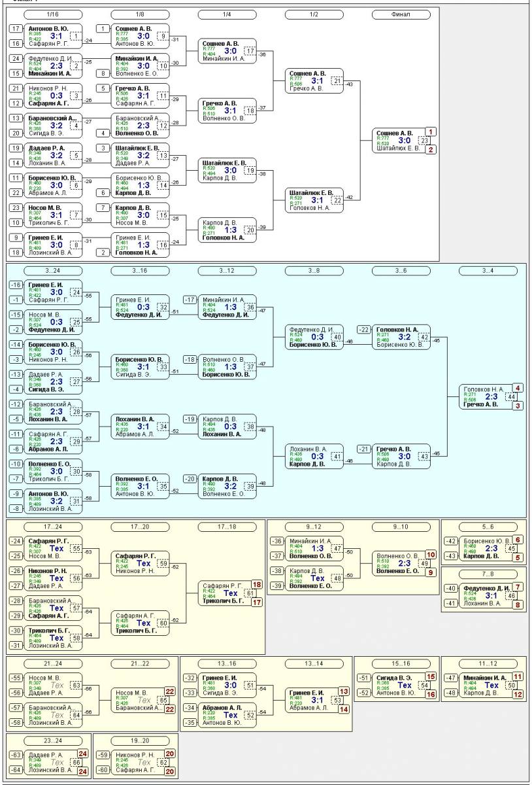Select the "9...10" round header

click(x=401, y=526)
